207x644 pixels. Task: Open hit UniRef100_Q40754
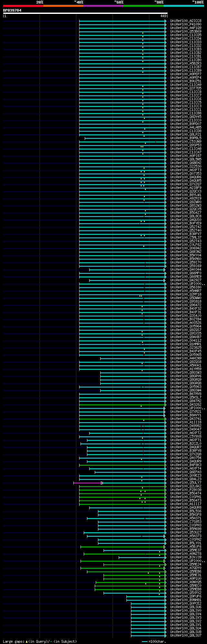tap(186, 458)
